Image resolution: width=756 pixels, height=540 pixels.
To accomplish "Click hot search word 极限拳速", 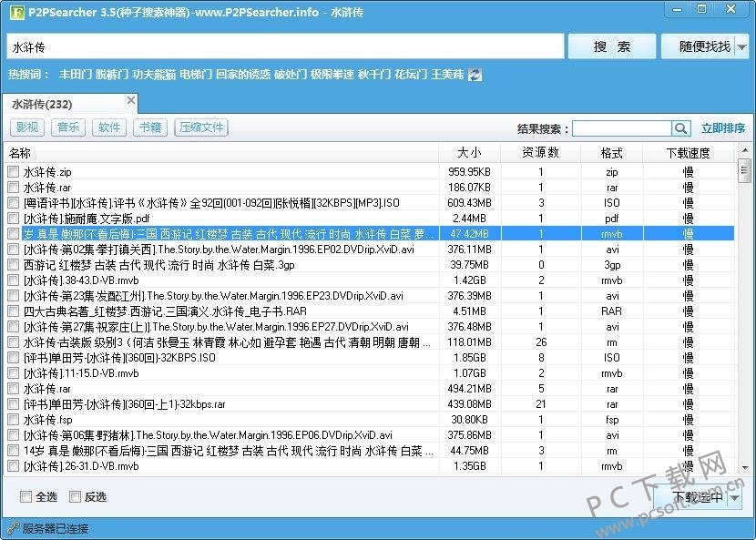I will coord(332,75).
